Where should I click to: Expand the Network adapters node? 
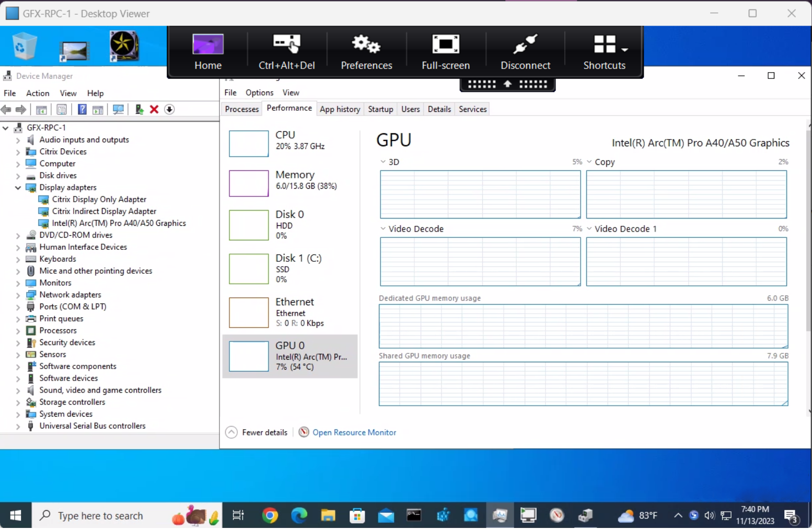(18, 295)
